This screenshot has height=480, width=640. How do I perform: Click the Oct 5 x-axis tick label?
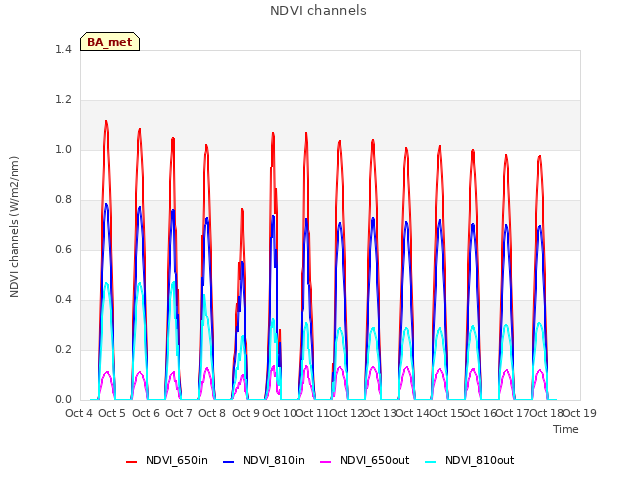112,413
